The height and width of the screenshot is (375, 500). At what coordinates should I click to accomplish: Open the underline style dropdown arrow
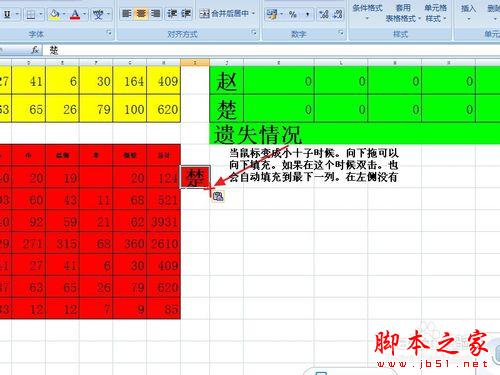click(x=17, y=14)
